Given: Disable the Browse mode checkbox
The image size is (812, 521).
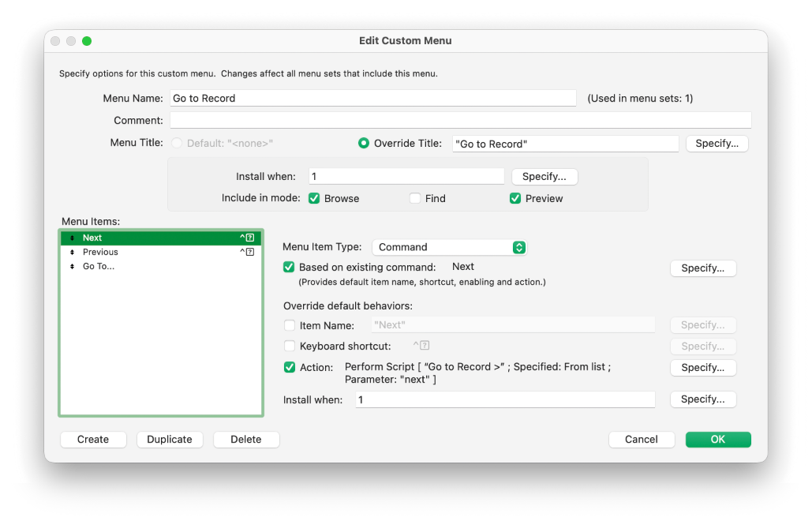Looking at the screenshot, I should (x=313, y=198).
